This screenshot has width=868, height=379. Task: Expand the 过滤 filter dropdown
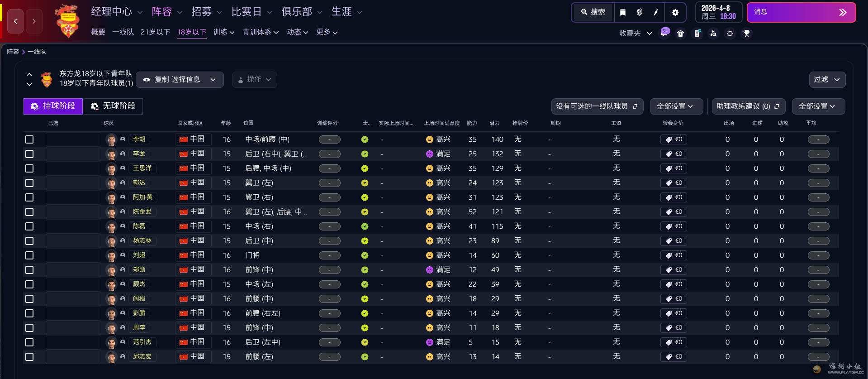tap(827, 80)
